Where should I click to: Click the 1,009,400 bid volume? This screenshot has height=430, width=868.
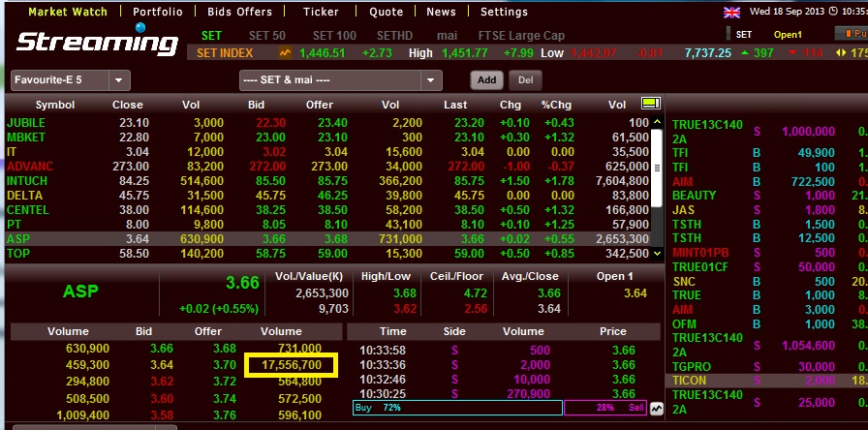coord(83,415)
